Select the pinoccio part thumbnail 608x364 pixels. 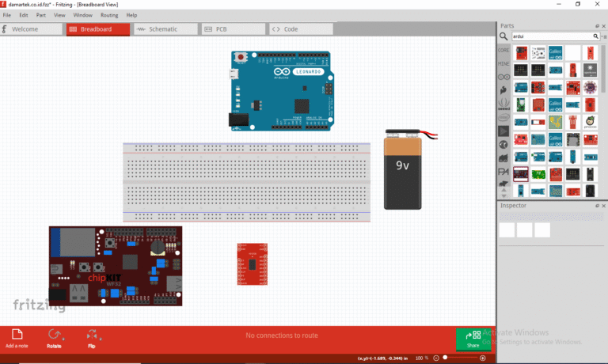pyautogui.click(x=590, y=122)
